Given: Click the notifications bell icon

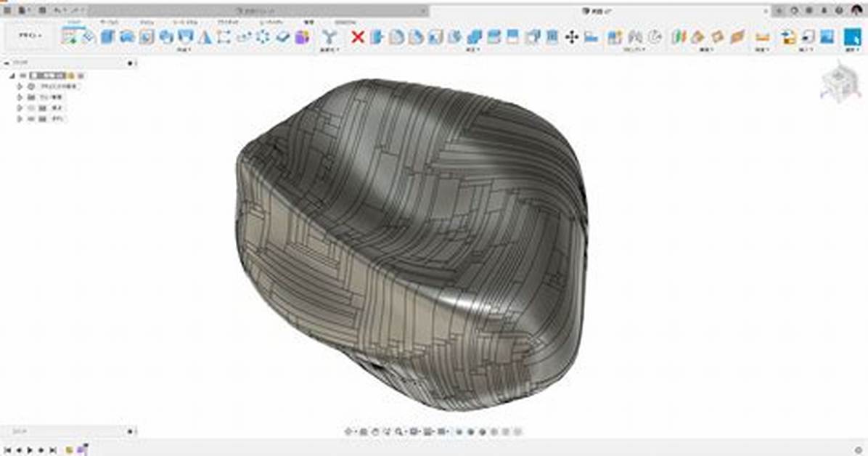Looking at the screenshot, I should [824, 10].
